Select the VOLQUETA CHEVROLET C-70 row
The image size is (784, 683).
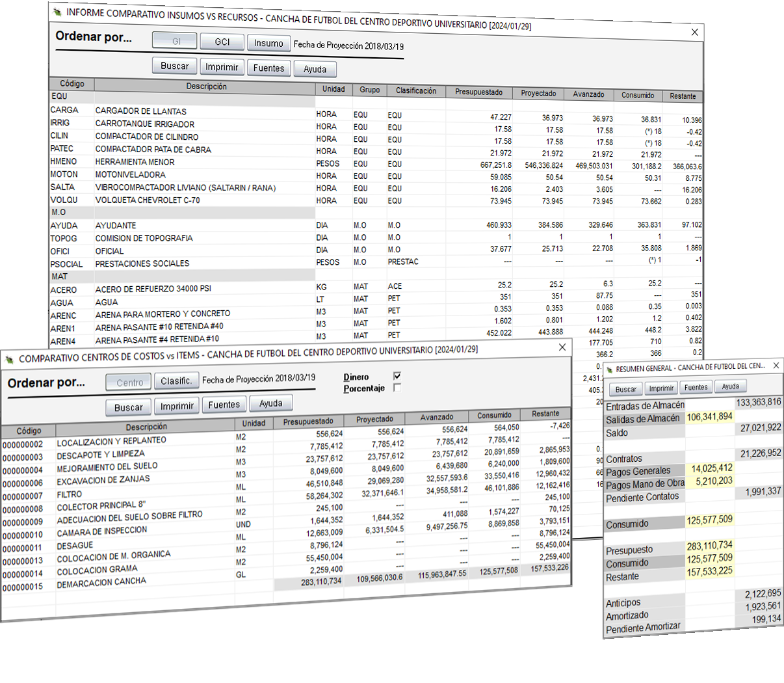(x=376, y=200)
